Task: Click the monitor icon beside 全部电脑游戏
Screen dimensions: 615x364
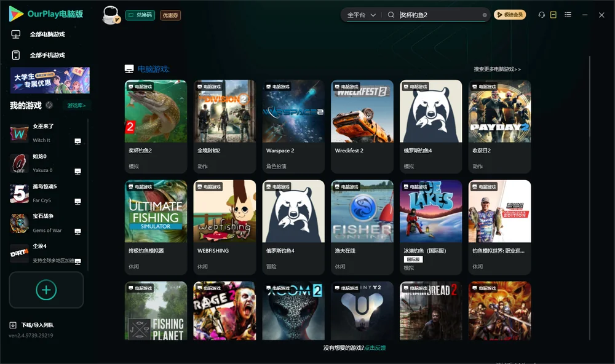Action: tap(16, 34)
